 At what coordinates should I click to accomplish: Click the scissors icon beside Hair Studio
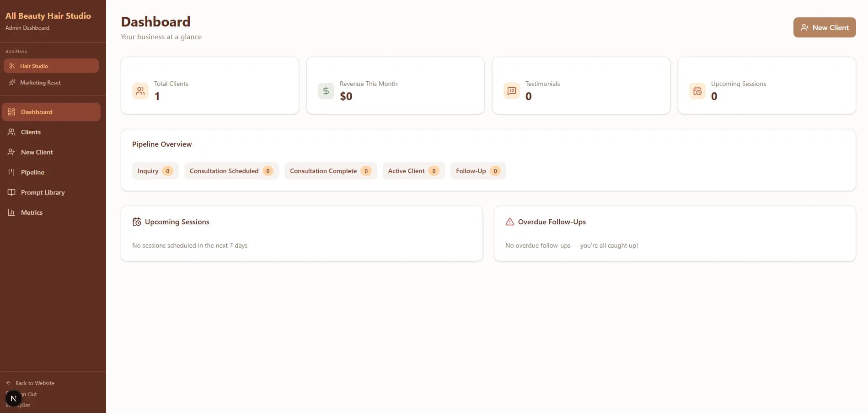tap(12, 66)
